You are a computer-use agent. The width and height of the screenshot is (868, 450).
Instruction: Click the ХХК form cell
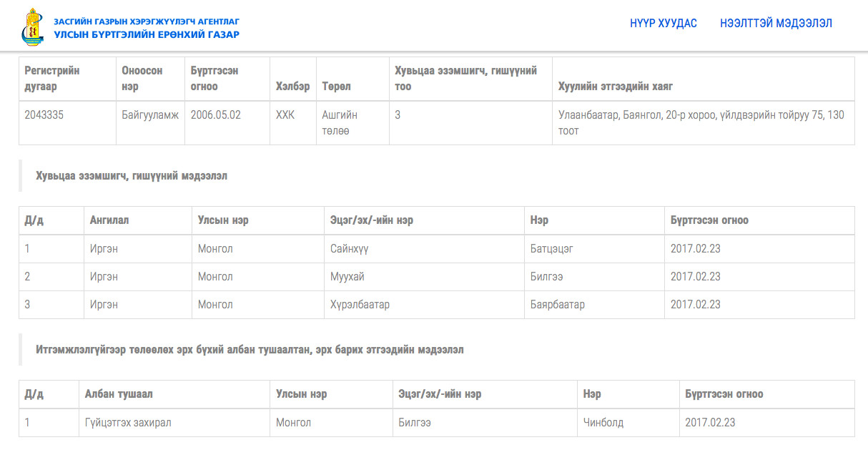293,123
